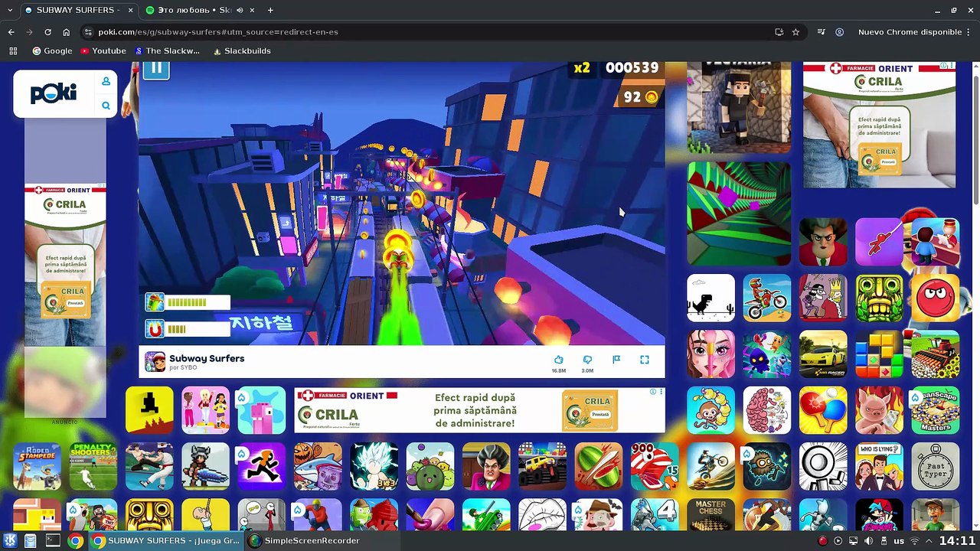
Task: Like Subway Surfers with thumbs up
Action: (x=559, y=360)
